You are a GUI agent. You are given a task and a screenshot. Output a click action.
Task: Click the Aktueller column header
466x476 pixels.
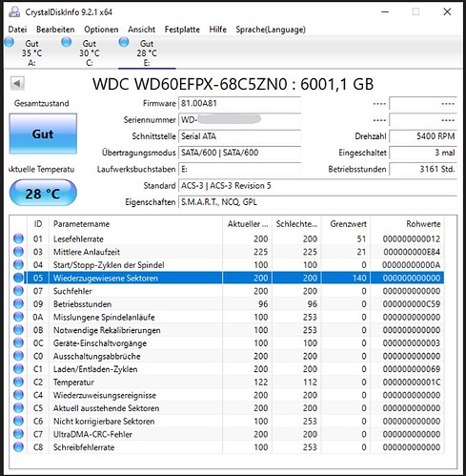click(x=247, y=224)
